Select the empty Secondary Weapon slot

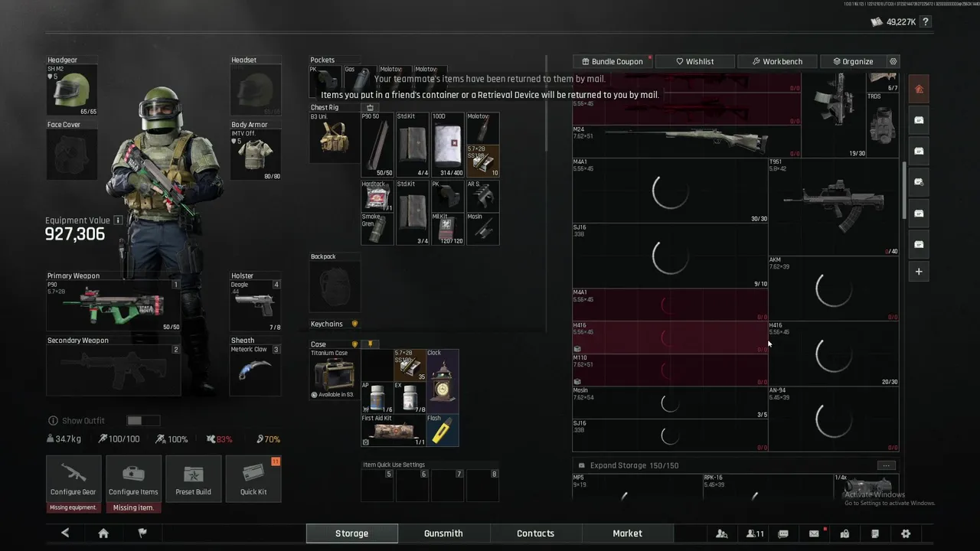(x=114, y=370)
